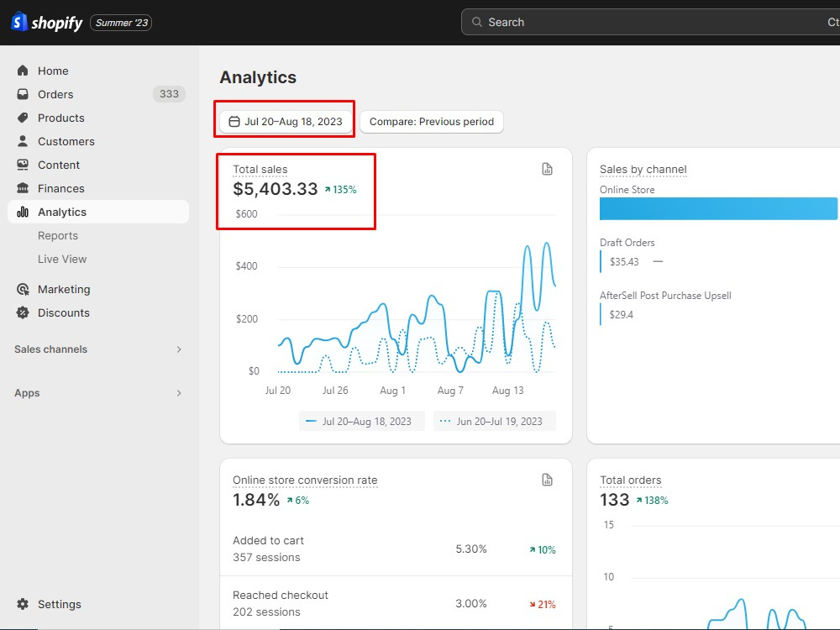Viewport: 840px width, 630px height.
Task: Open the Total sales report icon
Action: click(x=547, y=170)
